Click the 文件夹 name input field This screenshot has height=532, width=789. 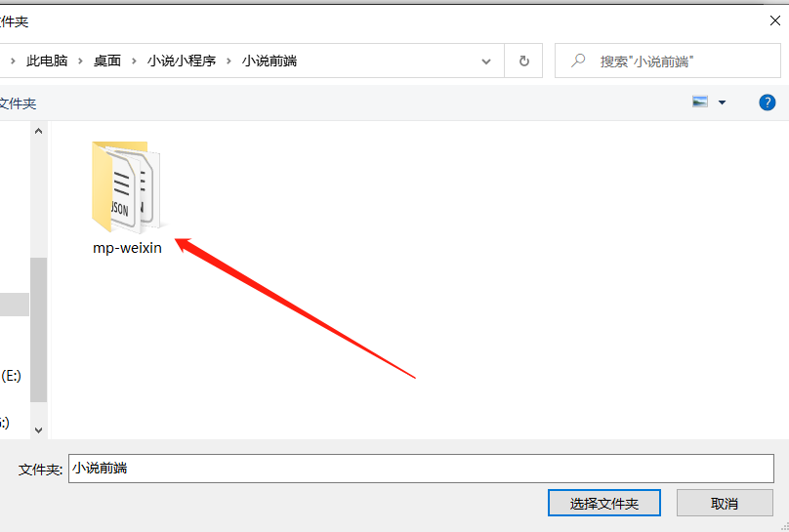coord(421,469)
